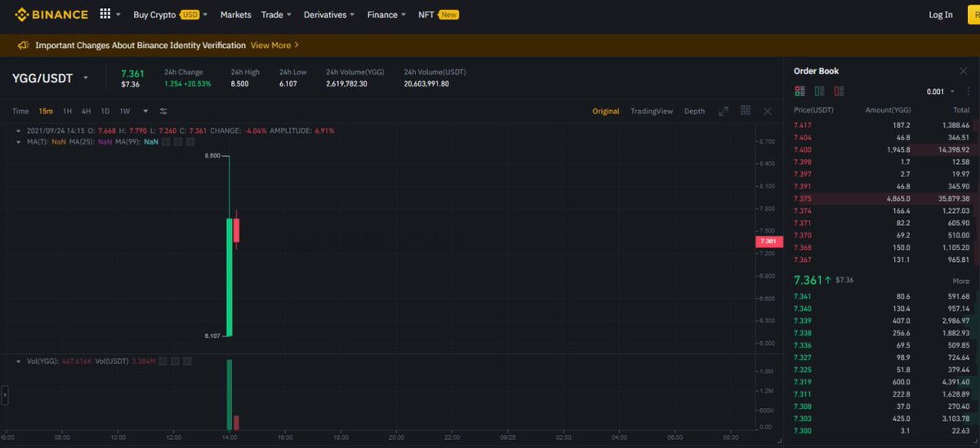Click the USD badge next to Buy Crypto
Screen dimensions: 980x448
[x=189, y=15]
